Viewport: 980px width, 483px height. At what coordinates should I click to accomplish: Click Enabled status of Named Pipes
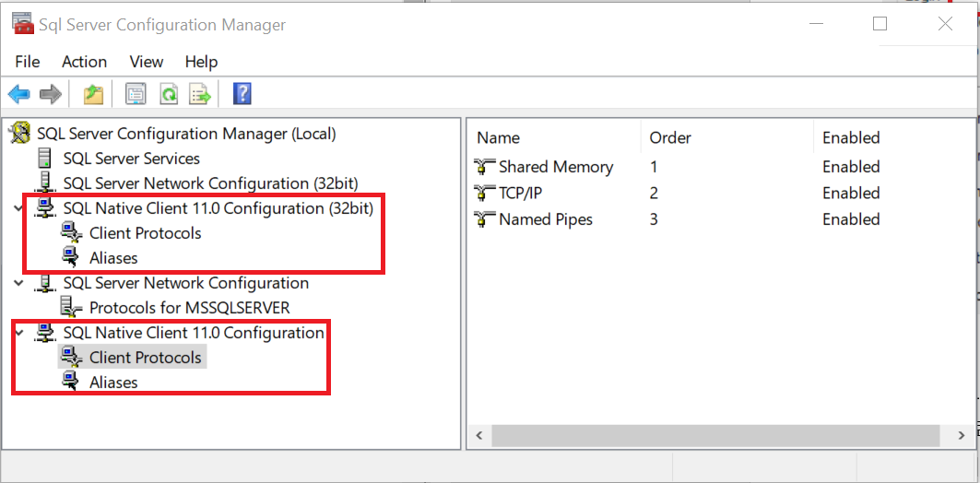(851, 219)
